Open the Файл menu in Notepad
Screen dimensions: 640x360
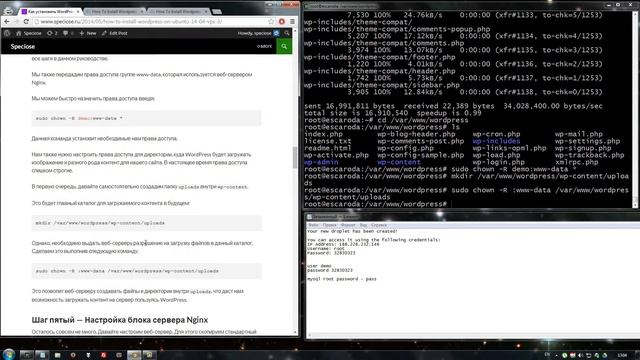pos(313,225)
